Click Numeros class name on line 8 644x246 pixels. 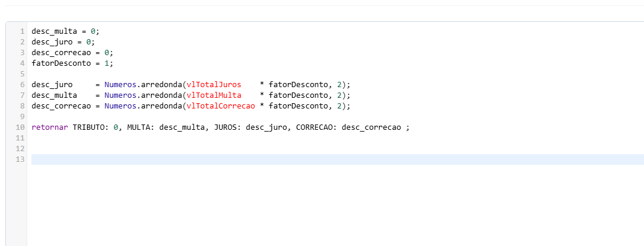(120, 106)
